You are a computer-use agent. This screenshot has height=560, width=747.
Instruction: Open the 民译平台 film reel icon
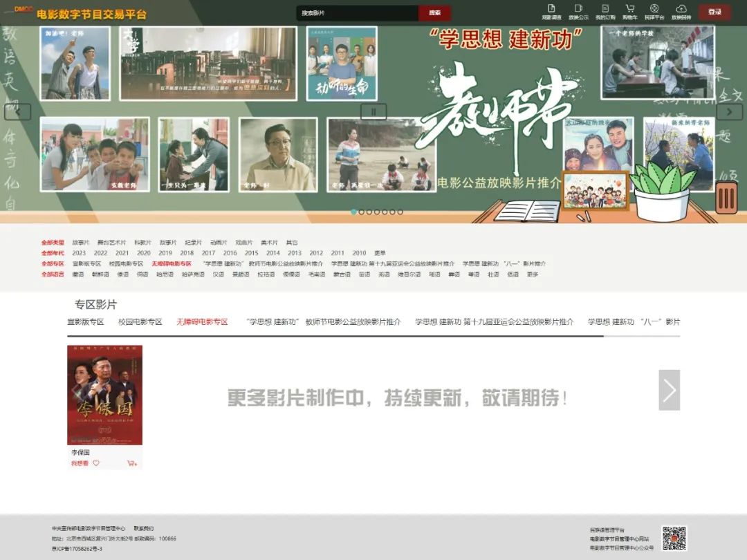coord(654,12)
